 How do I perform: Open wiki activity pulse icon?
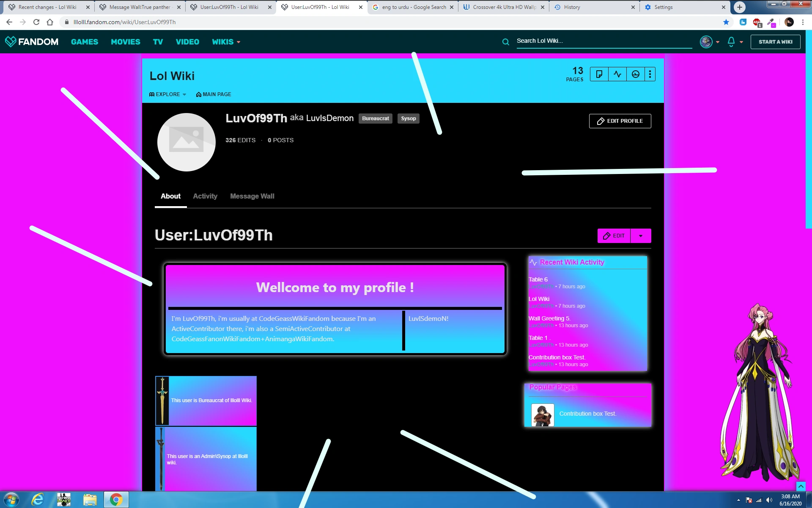pos(617,75)
